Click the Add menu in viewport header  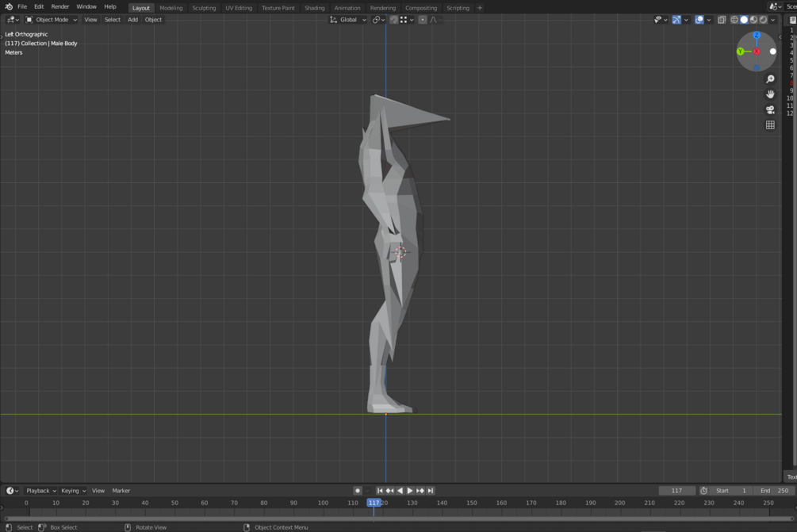click(x=132, y=20)
